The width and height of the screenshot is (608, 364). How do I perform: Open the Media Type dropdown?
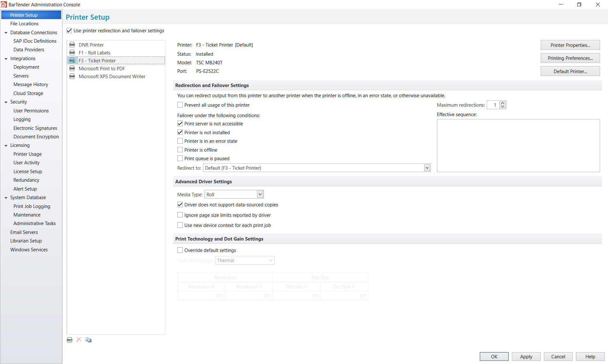(x=260, y=194)
